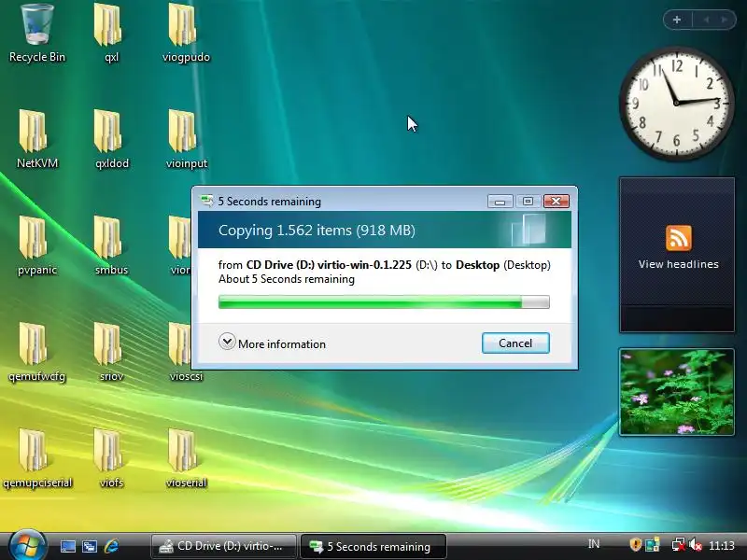Click the analog clock gadget
The height and width of the screenshot is (560, 747).
676,103
